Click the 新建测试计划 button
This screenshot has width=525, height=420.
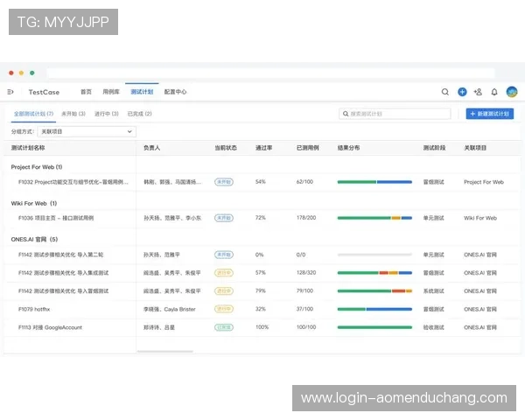coord(489,114)
